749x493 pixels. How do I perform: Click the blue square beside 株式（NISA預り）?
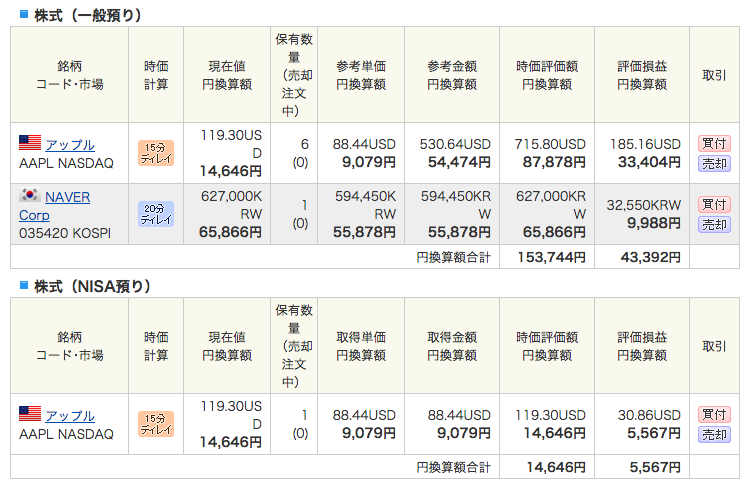[24, 285]
